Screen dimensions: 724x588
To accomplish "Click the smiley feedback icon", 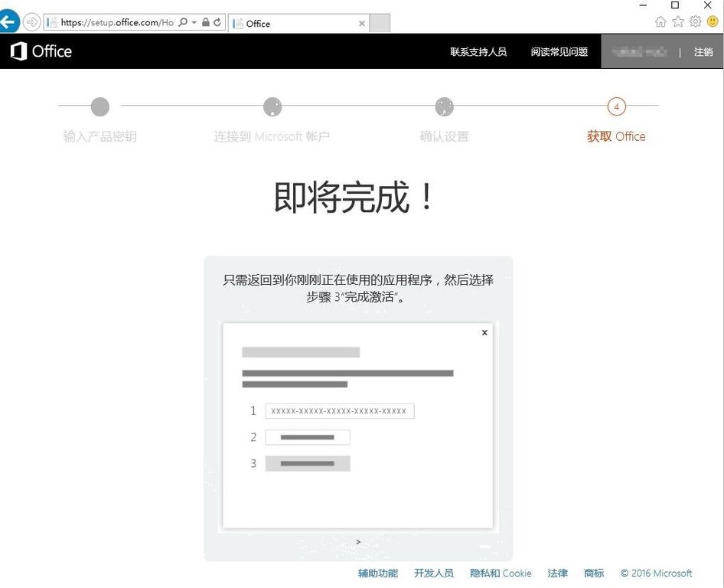I will 713,21.
